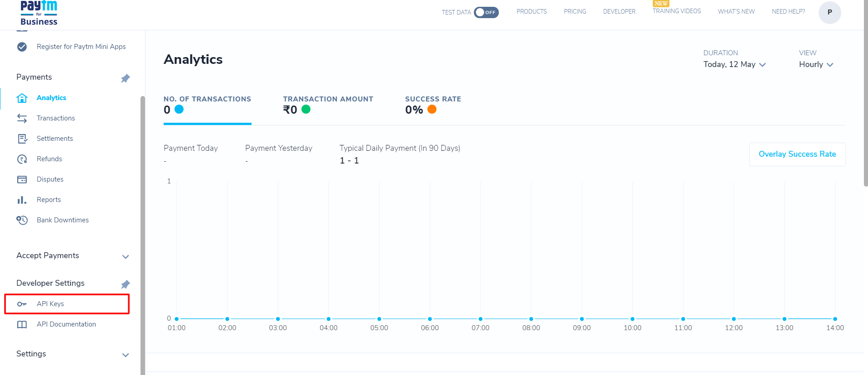The image size is (868, 375).
Task: Click the Refunds rupee icon
Action: [22, 159]
